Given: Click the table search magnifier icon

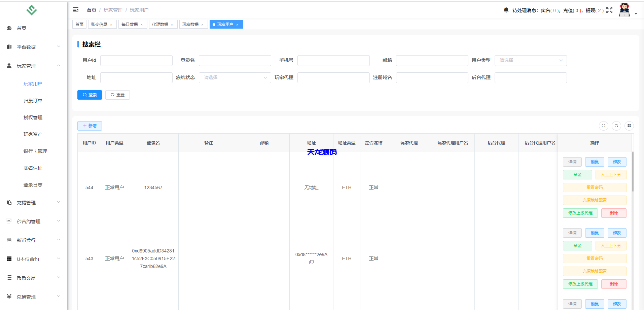Looking at the screenshot, I should [603, 126].
